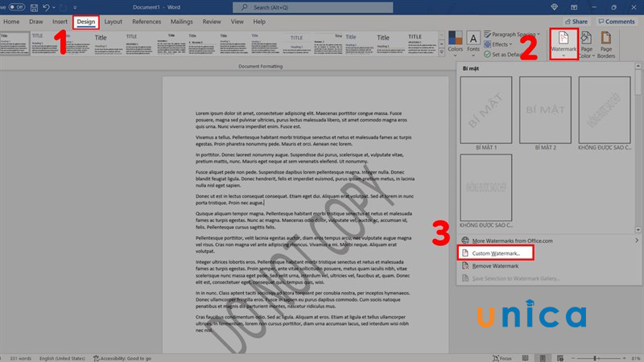Open the Paragraph Spacing dropdown
644x362 pixels.
(512, 34)
